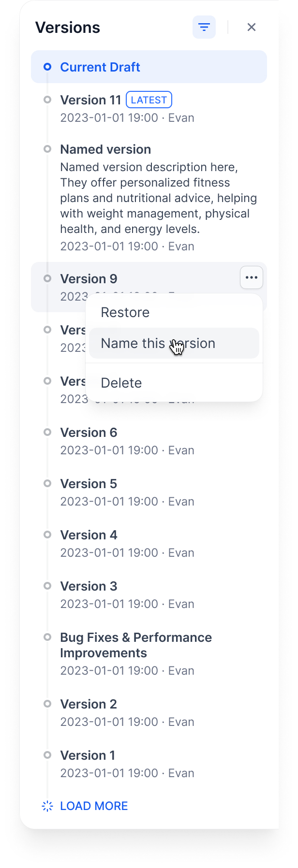This screenshot has height=868, width=298.
Task: Click the LATEST badge on Version 11
Action: 149,100
